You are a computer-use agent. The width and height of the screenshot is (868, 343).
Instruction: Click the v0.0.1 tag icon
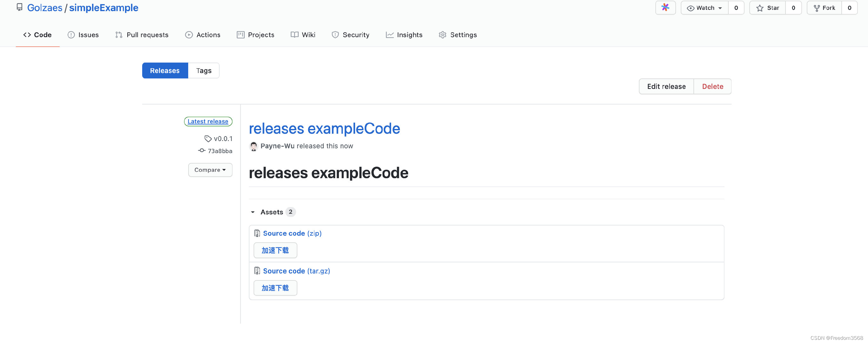click(x=208, y=138)
